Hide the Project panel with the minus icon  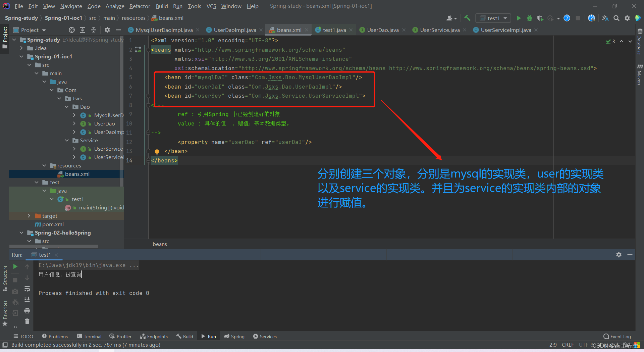118,30
